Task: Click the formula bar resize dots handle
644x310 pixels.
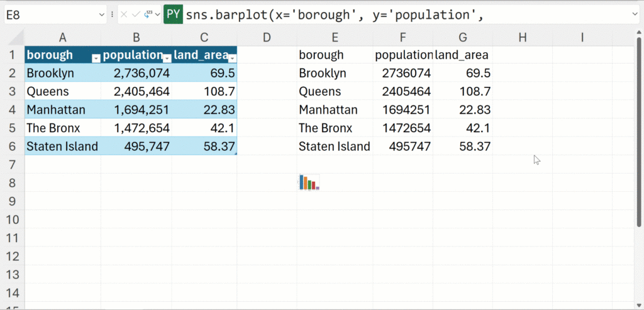Action: tap(112, 15)
